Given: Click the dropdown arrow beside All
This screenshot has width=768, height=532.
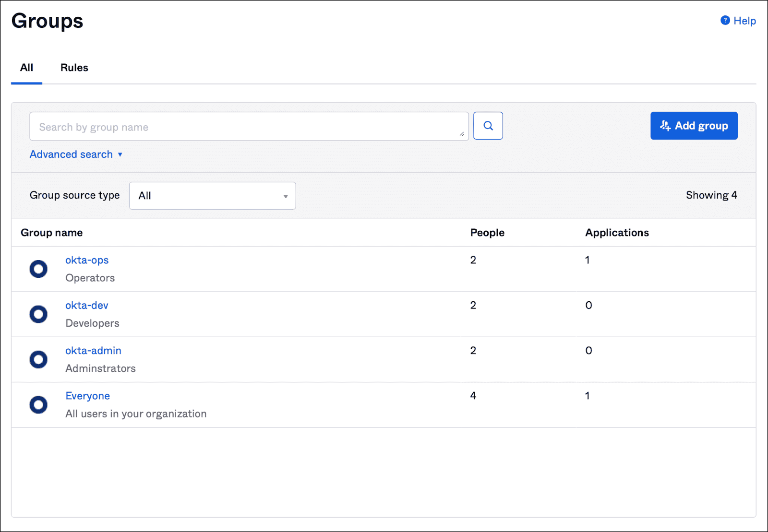Looking at the screenshot, I should coord(286,196).
